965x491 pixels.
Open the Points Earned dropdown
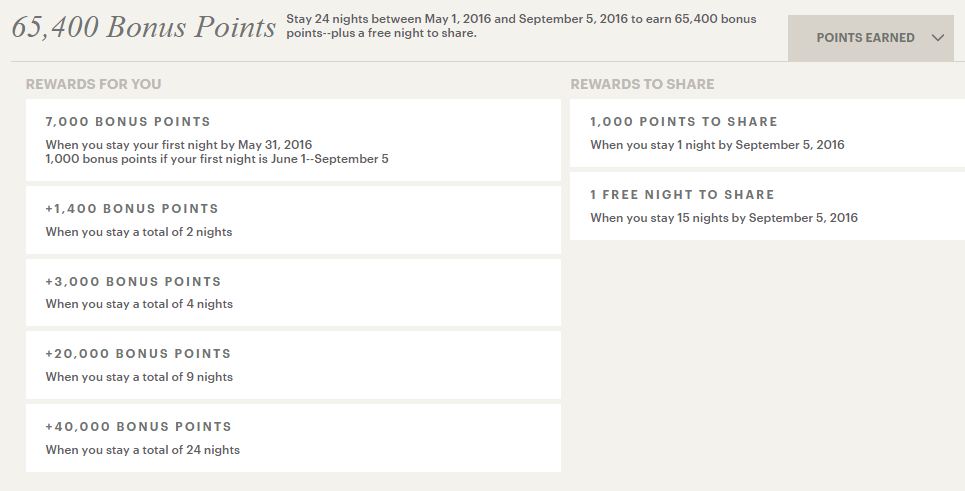tap(865, 38)
